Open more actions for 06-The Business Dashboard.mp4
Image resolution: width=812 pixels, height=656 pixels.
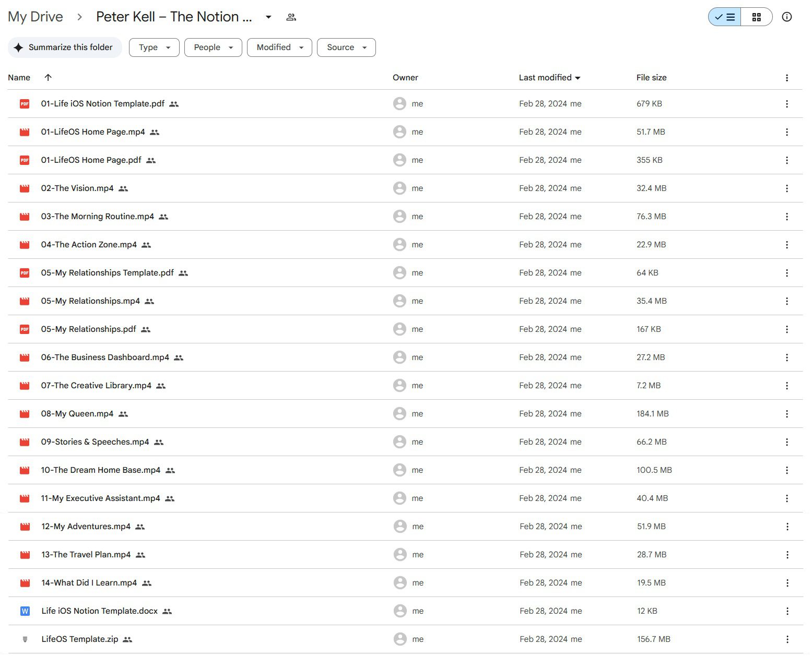786,357
